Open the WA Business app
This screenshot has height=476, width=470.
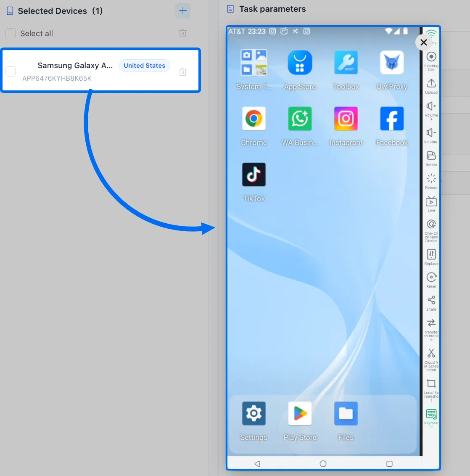(300, 119)
